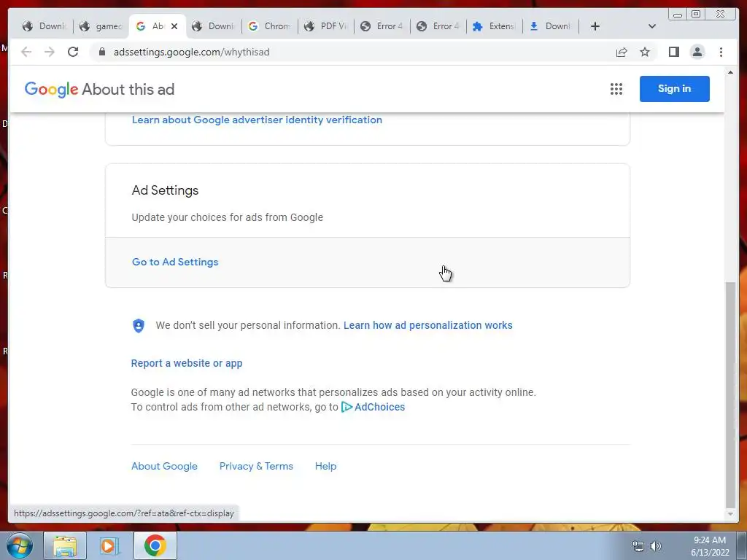
Task: Open the Chrome side panel
Action: (x=673, y=52)
